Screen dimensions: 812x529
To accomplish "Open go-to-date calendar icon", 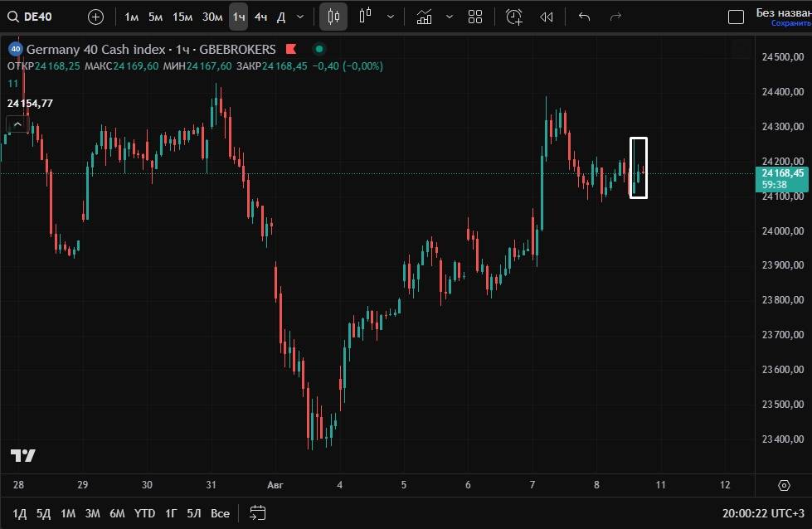I will 257,513.
